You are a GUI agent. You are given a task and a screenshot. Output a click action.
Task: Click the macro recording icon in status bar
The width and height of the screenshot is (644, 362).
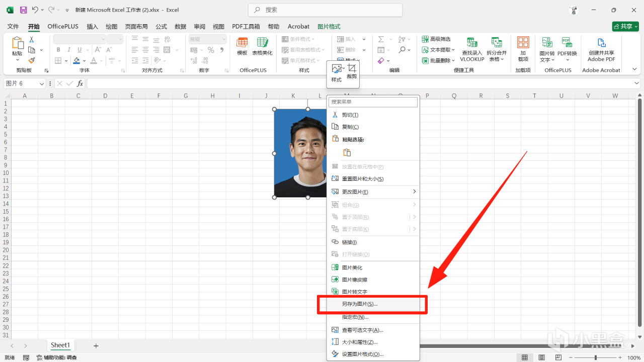(25, 357)
